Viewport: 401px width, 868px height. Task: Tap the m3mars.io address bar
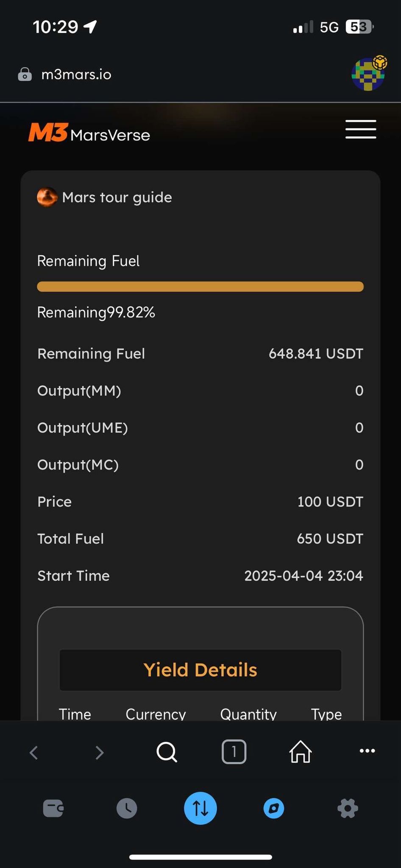[76, 75]
